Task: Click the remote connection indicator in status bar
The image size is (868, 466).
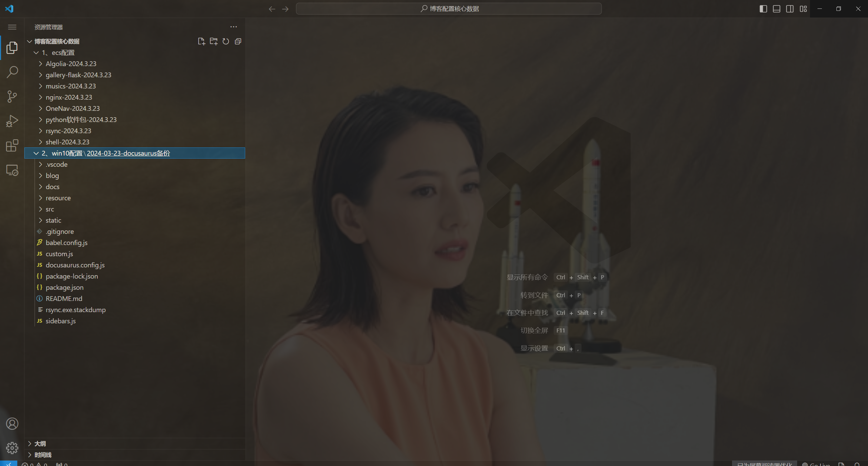Action: tap(9, 464)
